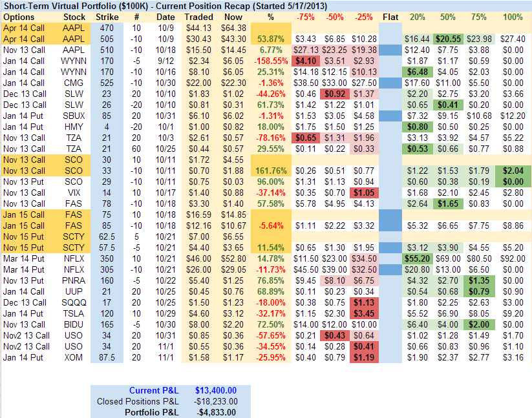
Task: Select the Current P&L value $13,400.00
Action: tap(216, 390)
